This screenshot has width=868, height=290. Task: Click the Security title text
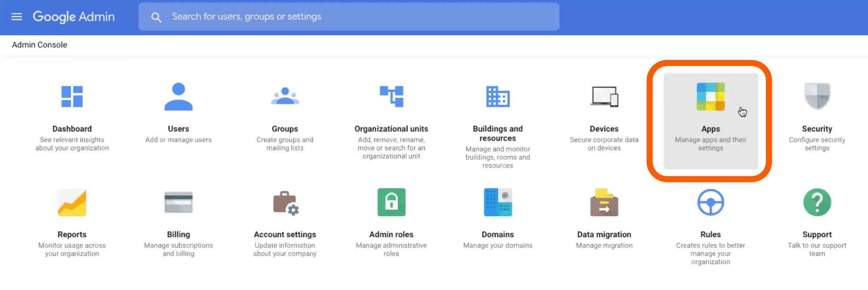point(817,129)
